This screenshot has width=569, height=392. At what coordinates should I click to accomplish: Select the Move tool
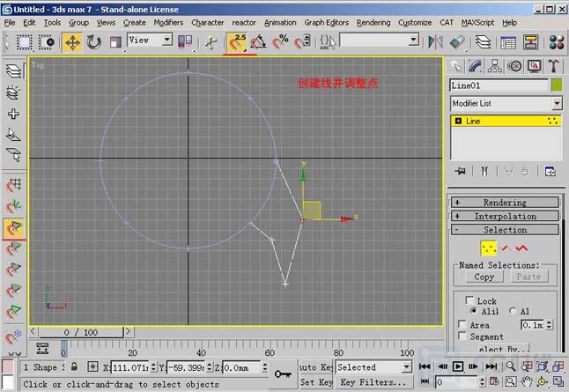[x=72, y=43]
